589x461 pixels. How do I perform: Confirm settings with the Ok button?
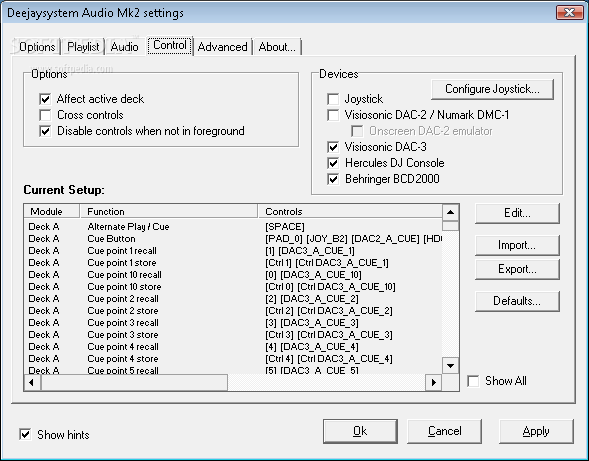click(x=360, y=431)
